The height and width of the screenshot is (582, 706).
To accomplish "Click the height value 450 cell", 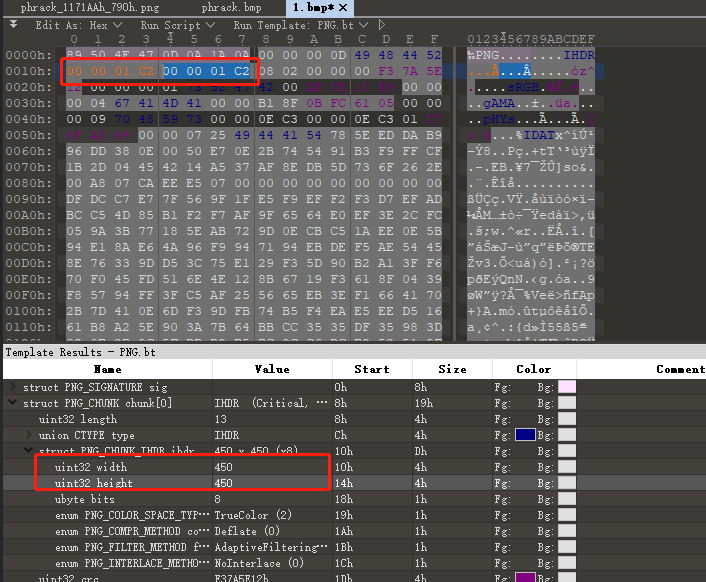I will pyautogui.click(x=272, y=483).
